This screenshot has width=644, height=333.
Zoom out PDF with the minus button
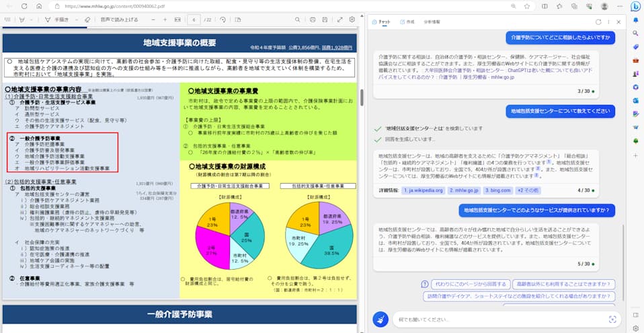(x=153, y=20)
